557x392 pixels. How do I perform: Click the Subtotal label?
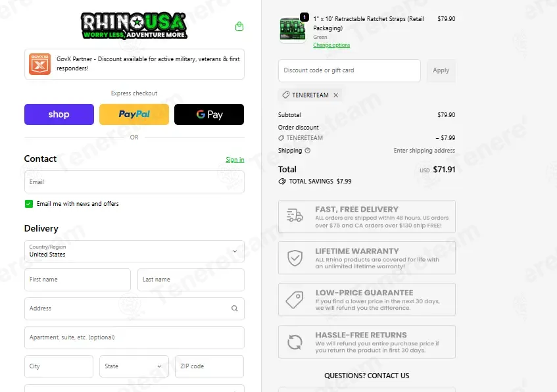click(x=289, y=115)
